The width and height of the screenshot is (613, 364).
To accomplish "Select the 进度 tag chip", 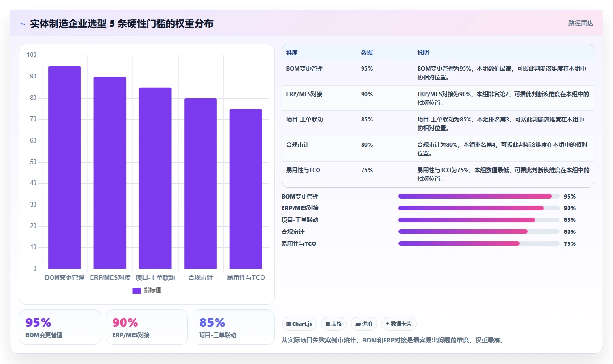I will [x=364, y=324].
